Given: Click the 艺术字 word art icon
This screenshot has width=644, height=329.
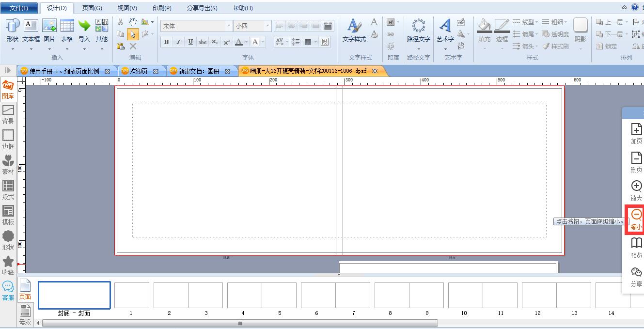Looking at the screenshot, I should pos(445,25).
